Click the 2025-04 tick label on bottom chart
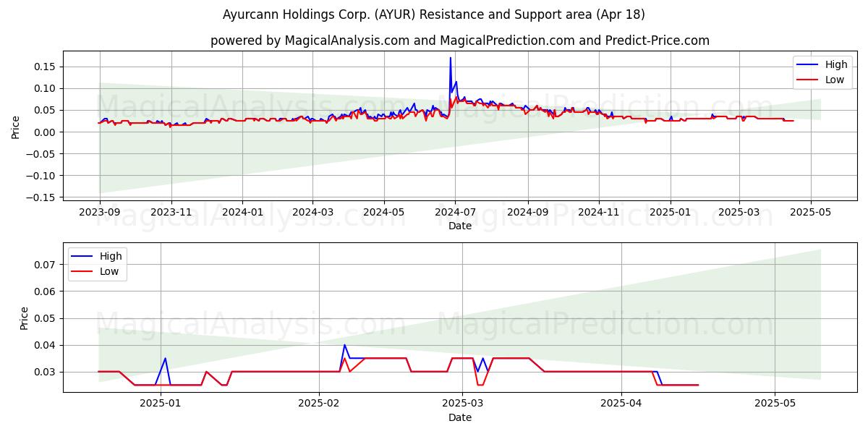868x434 pixels. (622, 404)
